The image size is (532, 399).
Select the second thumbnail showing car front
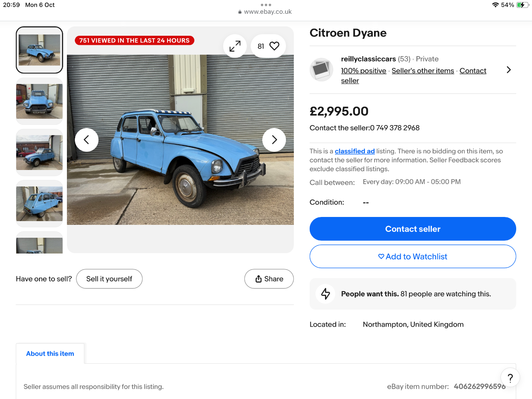point(39,101)
